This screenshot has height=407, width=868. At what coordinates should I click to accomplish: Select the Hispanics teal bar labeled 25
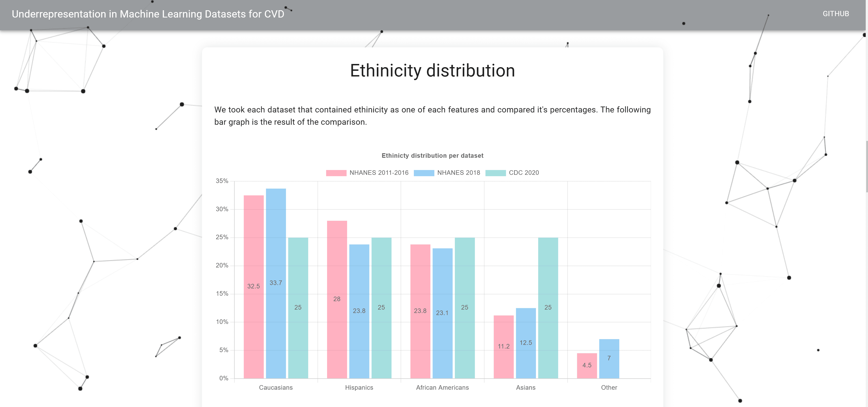point(381,308)
